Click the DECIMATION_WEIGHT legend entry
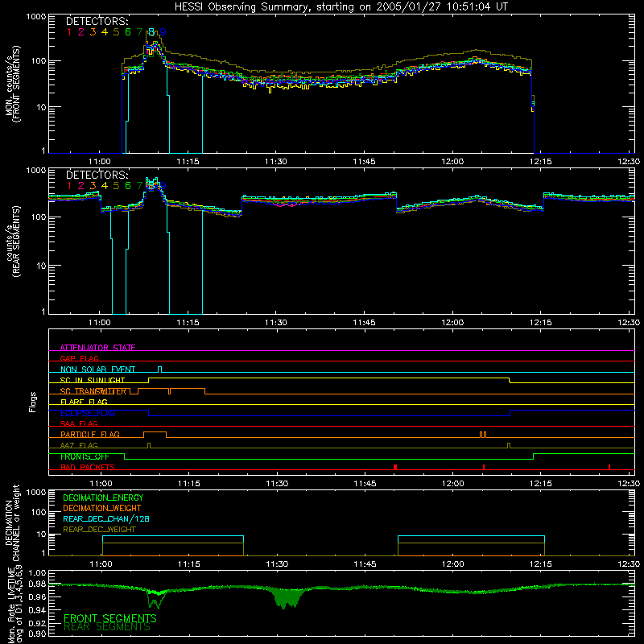 [102, 508]
